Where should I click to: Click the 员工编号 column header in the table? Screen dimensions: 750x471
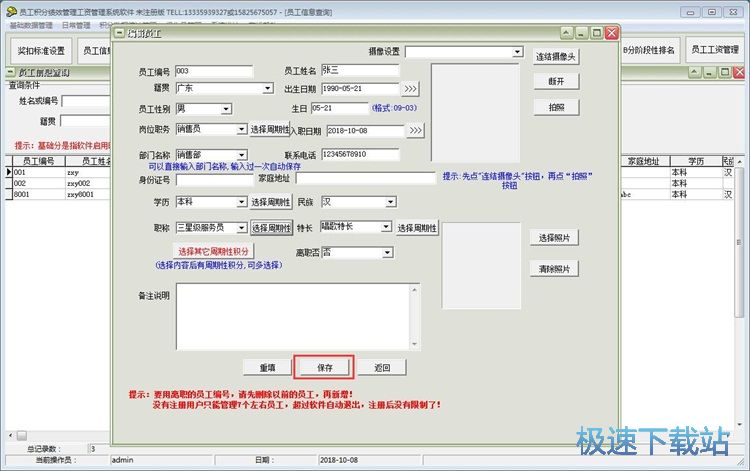(x=38, y=161)
